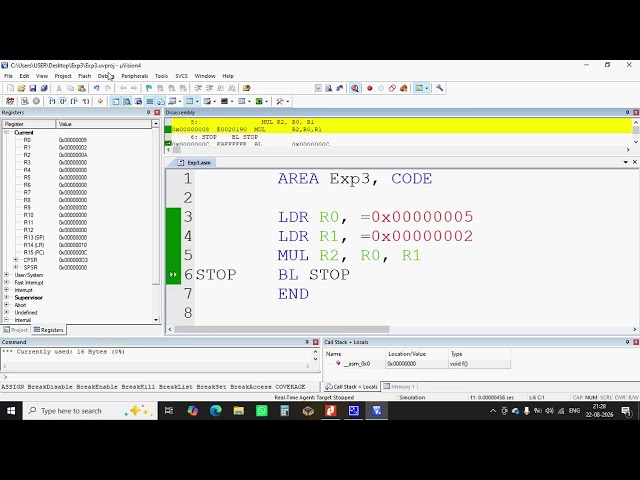Click the Enable/Disable Breakpoint hollow circle icon

pyautogui.click(x=381, y=88)
